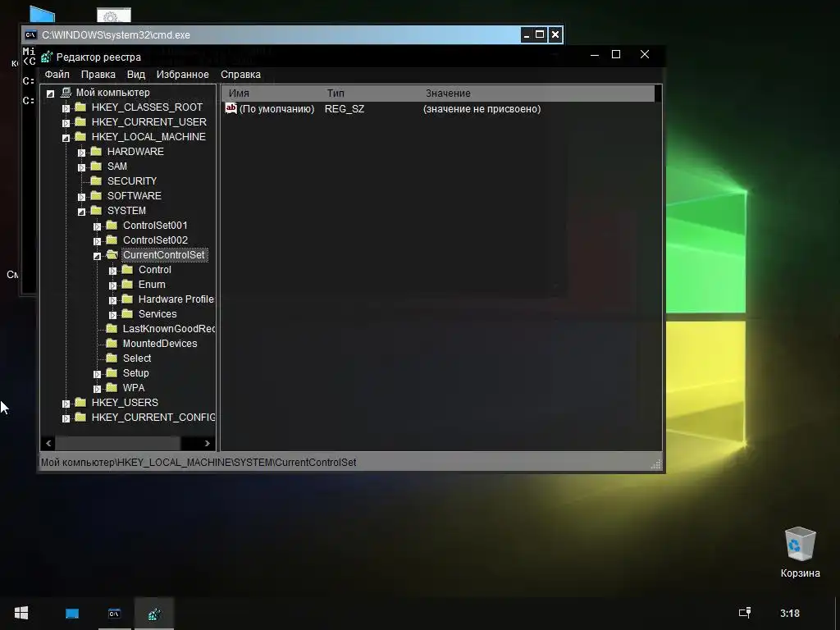Screen dimensions: 840x630
Task: Expand the Control subkey arrow
Action: [112, 271]
